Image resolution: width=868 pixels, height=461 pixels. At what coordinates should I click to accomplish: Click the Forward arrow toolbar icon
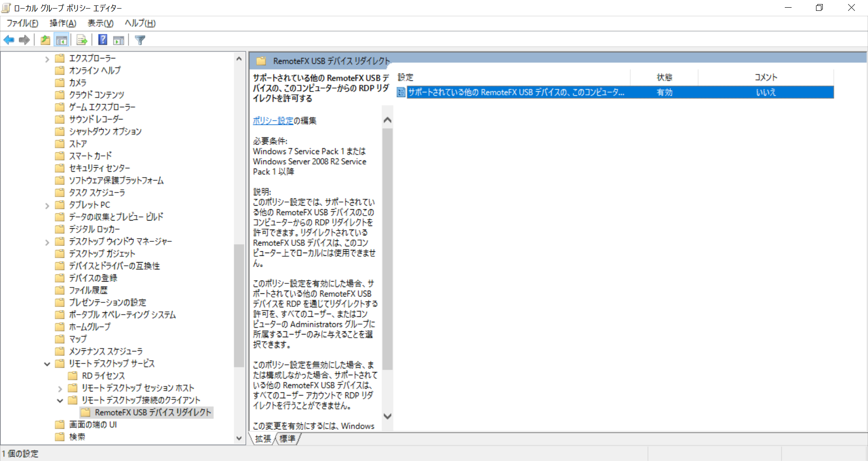point(24,40)
